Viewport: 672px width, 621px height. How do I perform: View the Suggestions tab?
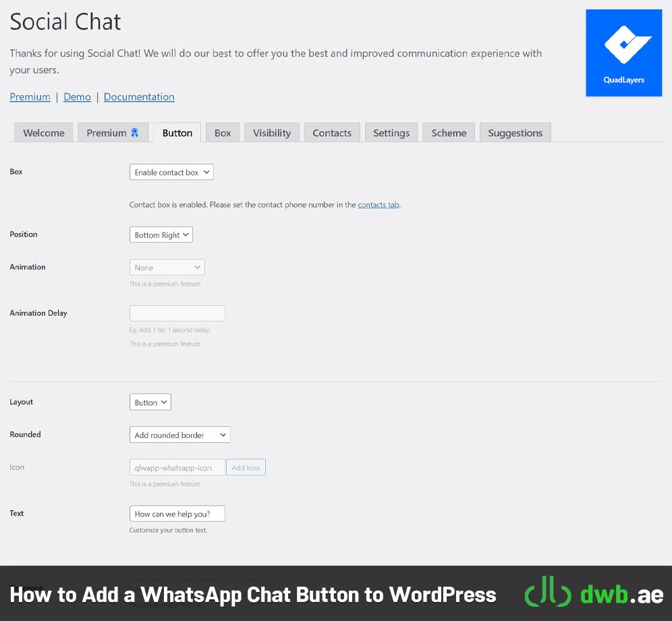point(515,132)
